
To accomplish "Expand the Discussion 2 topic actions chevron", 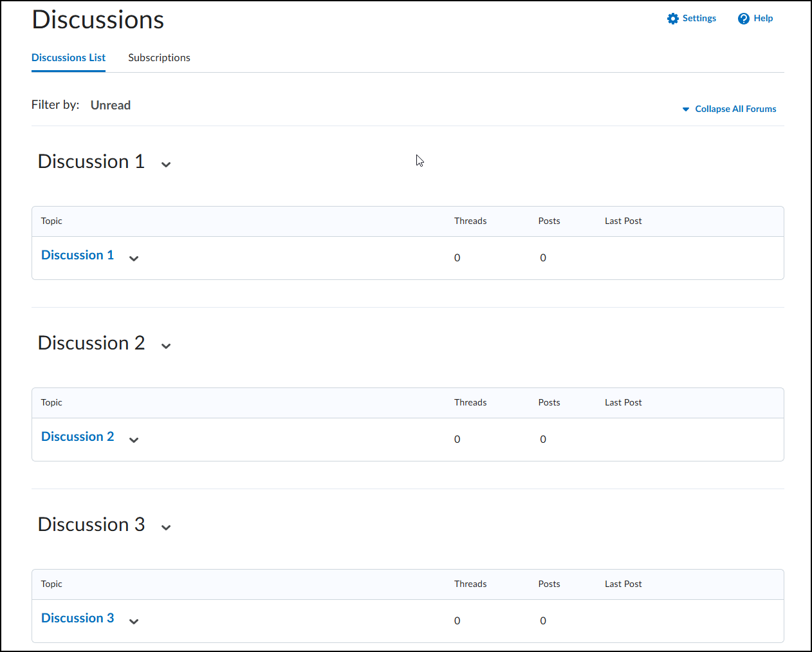I will pos(134,440).
